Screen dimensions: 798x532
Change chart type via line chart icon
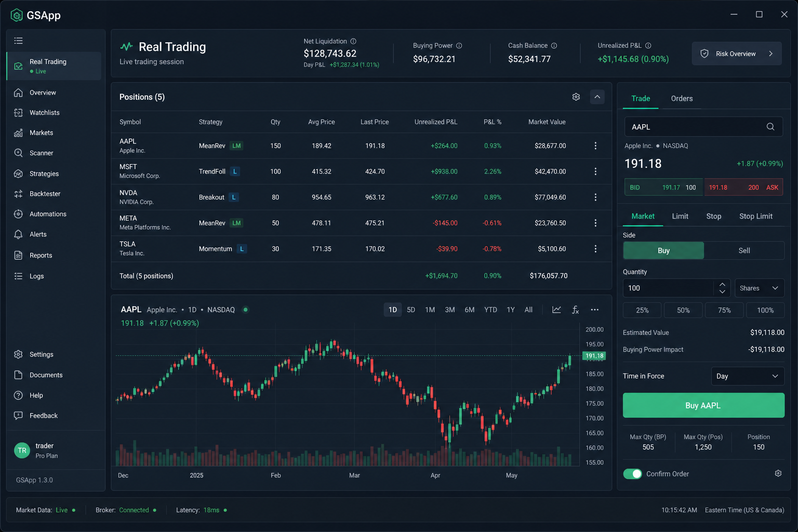click(556, 310)
